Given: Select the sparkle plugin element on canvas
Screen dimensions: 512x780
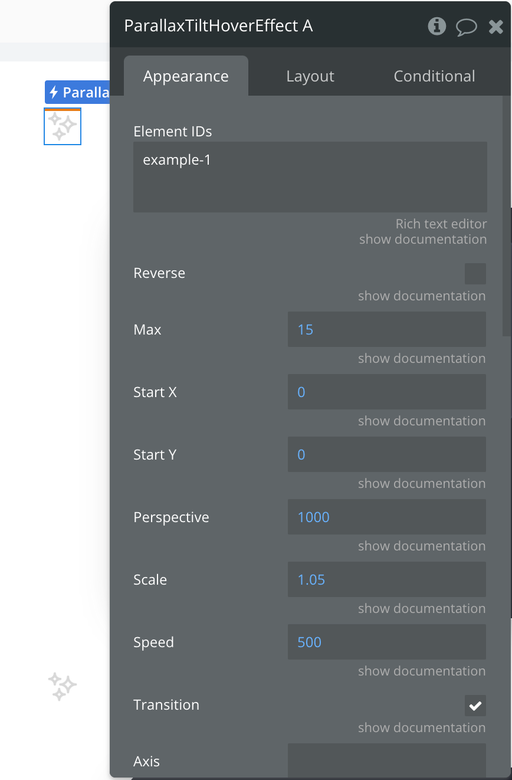Looking at the screenshot, I should tap(62, 126).
